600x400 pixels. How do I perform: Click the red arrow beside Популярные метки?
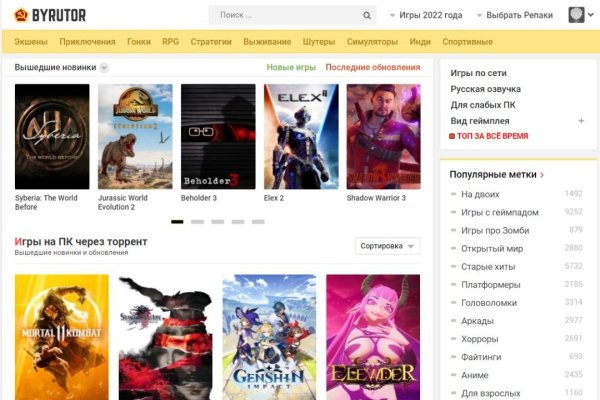tap(542, 175)
